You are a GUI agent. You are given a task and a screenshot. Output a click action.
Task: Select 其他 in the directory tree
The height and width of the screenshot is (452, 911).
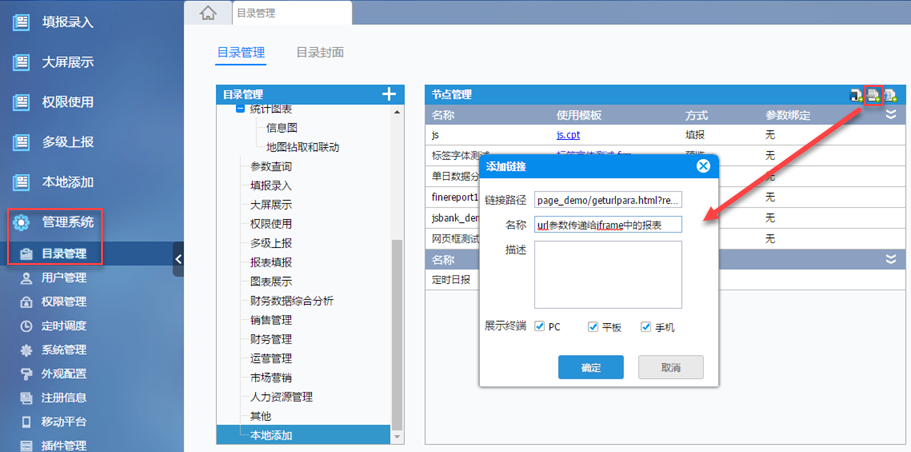tap(260, 417)
